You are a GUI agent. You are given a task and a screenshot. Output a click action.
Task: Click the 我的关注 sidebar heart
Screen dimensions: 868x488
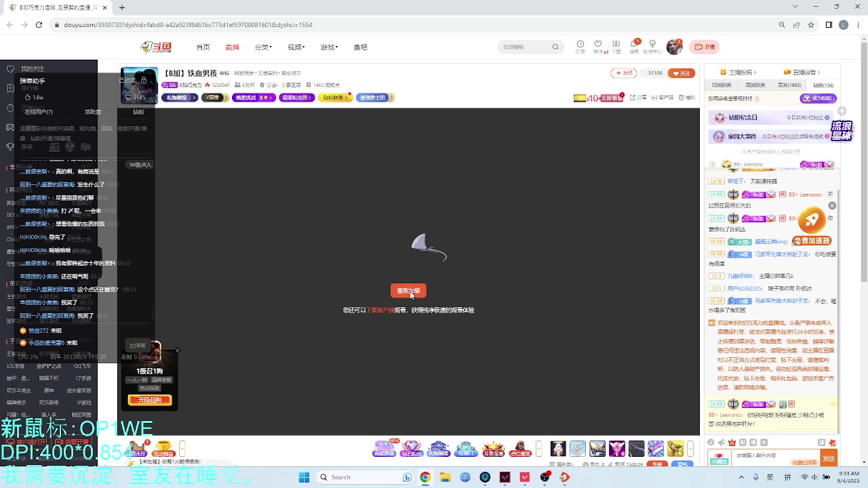point(10,68)
